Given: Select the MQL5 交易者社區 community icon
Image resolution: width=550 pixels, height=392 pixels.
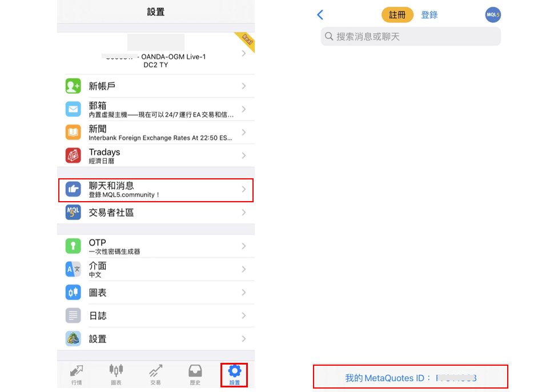Looking at the screenshot, I should click(73, 211).
